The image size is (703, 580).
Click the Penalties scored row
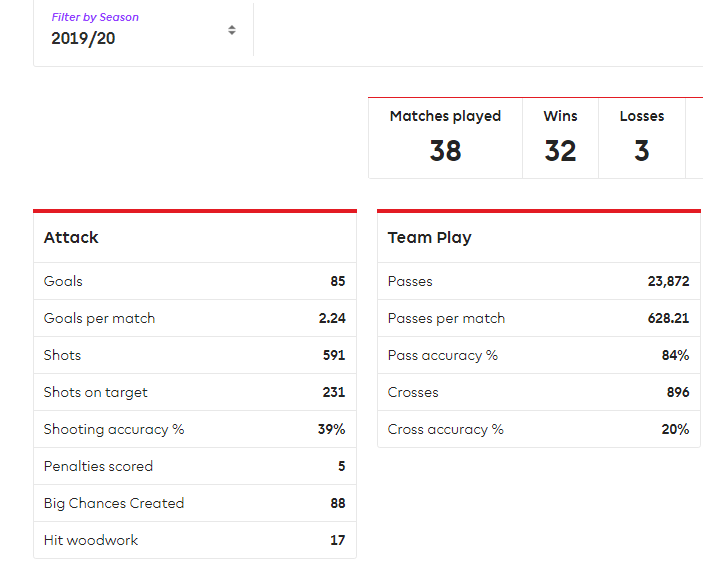pyautogui.click(x=194, y=467)
